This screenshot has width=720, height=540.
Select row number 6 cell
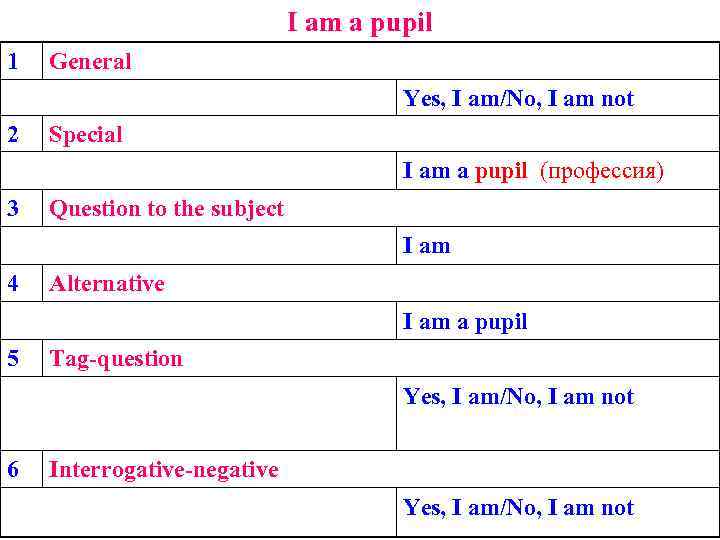13,469
